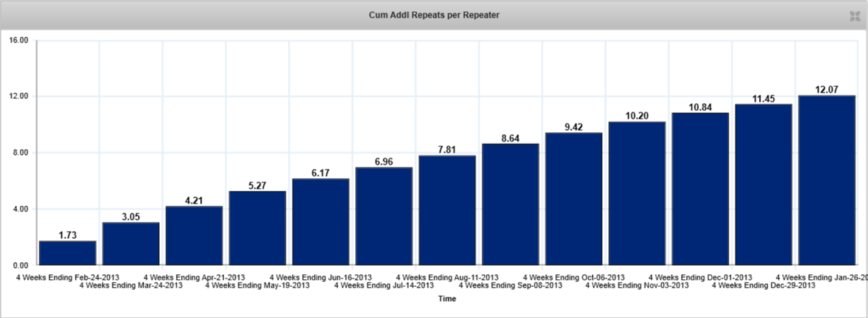Click the 16.00 y-axis tick label
The width and height of the screenshot is (868, 318).
18,40
